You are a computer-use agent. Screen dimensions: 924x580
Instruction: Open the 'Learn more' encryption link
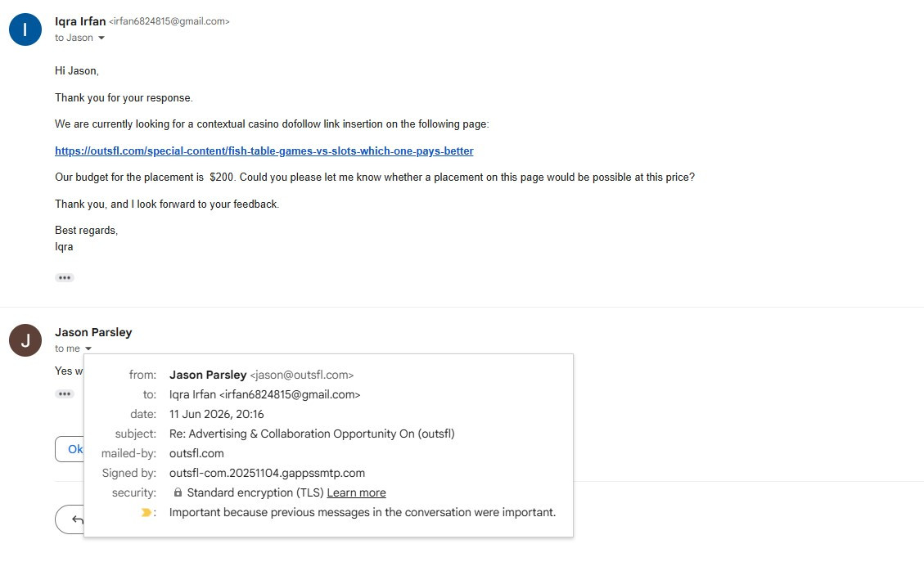[357, 492]
